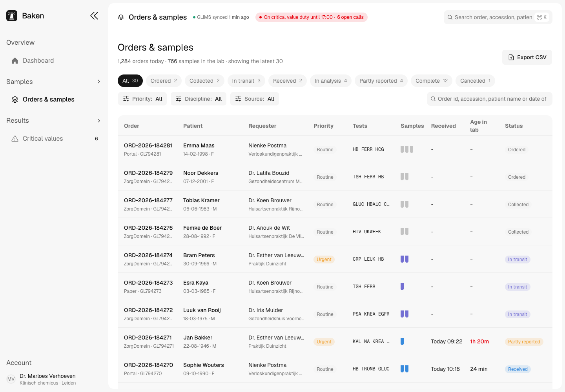Click the sliders icon on Priority filter

126,99
